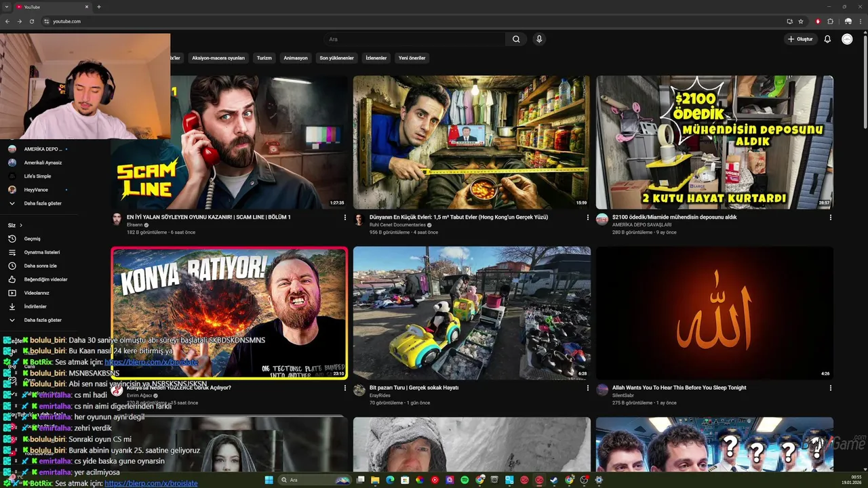Open the tab search dropdown arrow
This screenshot has width=868, height=488.
[6, 7]
